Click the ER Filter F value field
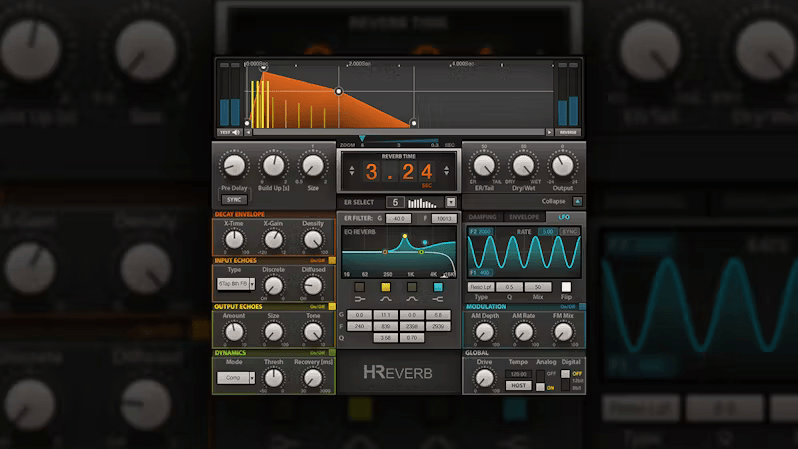 [444, 218]
